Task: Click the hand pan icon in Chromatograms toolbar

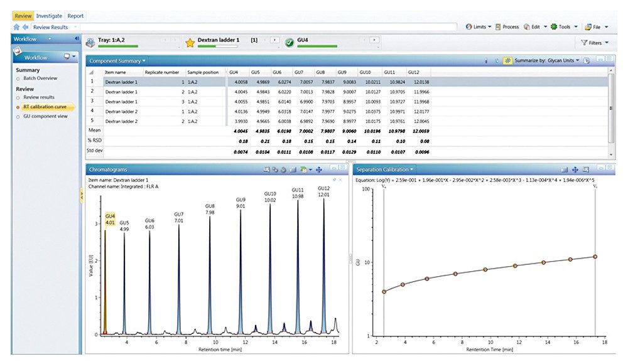Action: [284, 170]
